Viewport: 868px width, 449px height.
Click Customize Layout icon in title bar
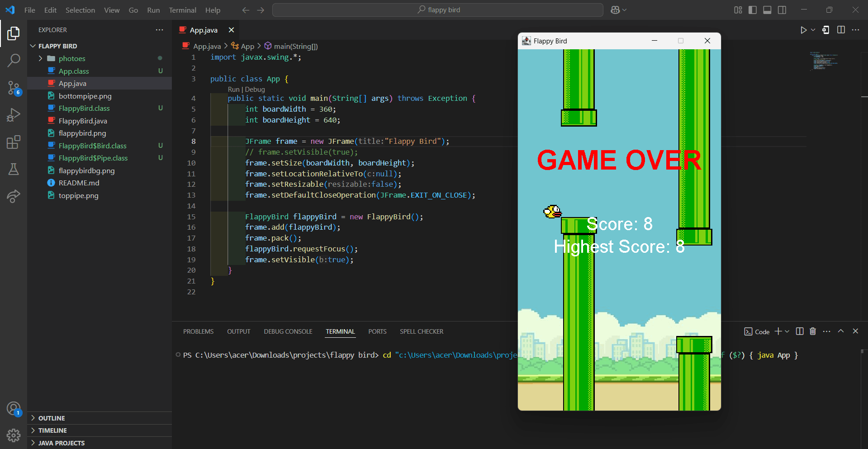738,10
